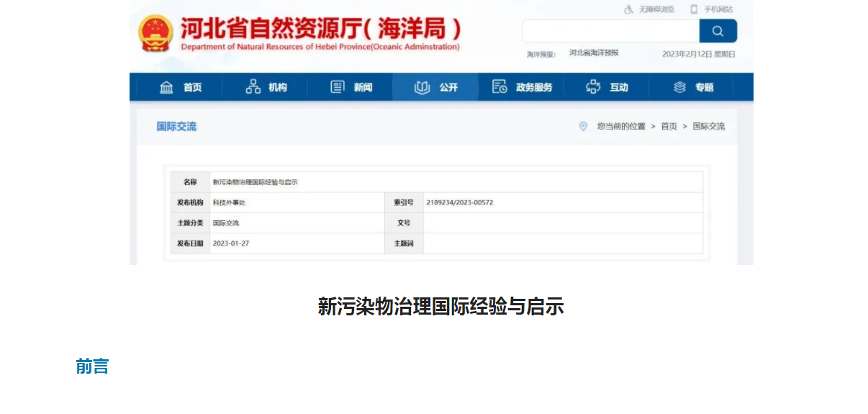The height and width of the screenshot is (414, 868).
Task: Click the 新闻 newspaper icon
Action: pyautogui.click(x=338, y=87)
